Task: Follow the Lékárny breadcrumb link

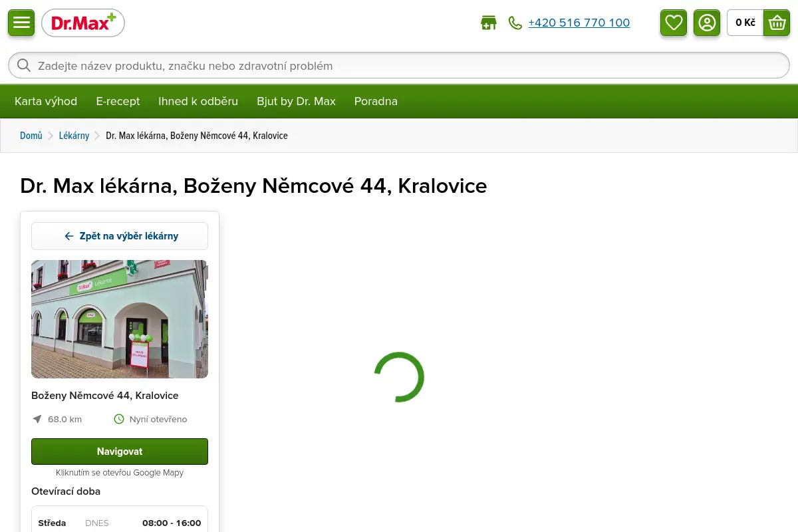Action: click(x=74, y=136)
